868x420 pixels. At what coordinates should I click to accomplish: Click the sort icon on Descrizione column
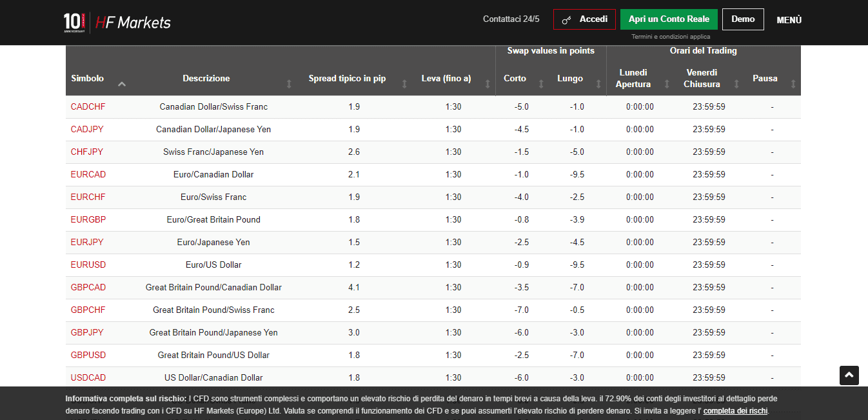[288, 84]
